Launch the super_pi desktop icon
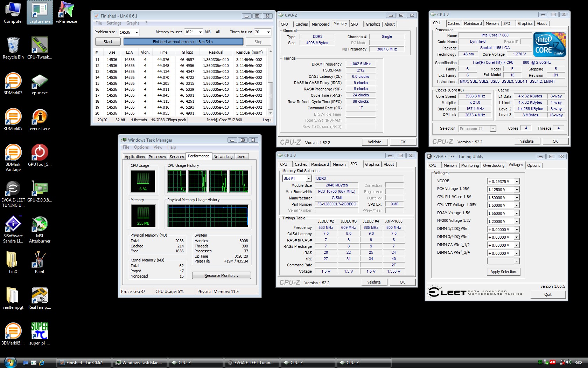Image resolution: width=588 pixels, height=368 pixels. tap(40, 334)
